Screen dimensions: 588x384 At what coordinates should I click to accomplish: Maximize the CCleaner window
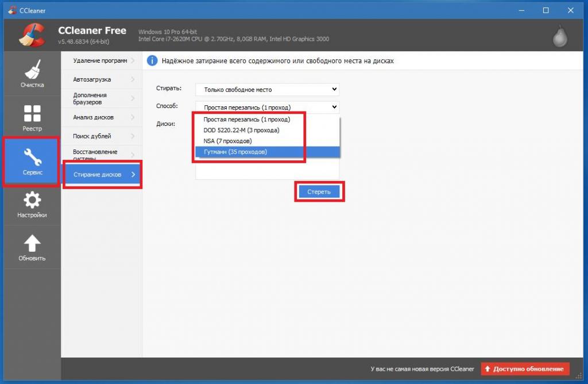546,10
